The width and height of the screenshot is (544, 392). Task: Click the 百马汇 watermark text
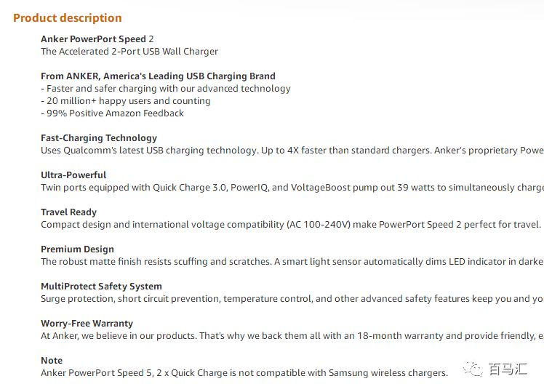[508, 369]
